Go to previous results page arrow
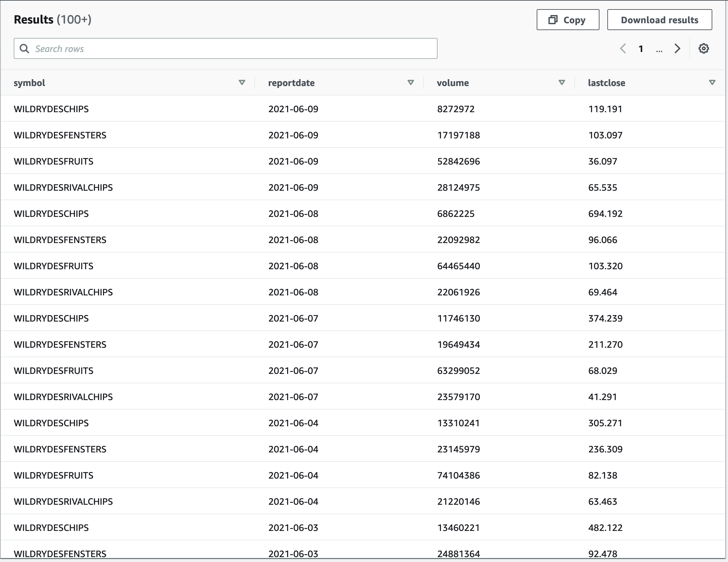 click(x=623, y=49)
